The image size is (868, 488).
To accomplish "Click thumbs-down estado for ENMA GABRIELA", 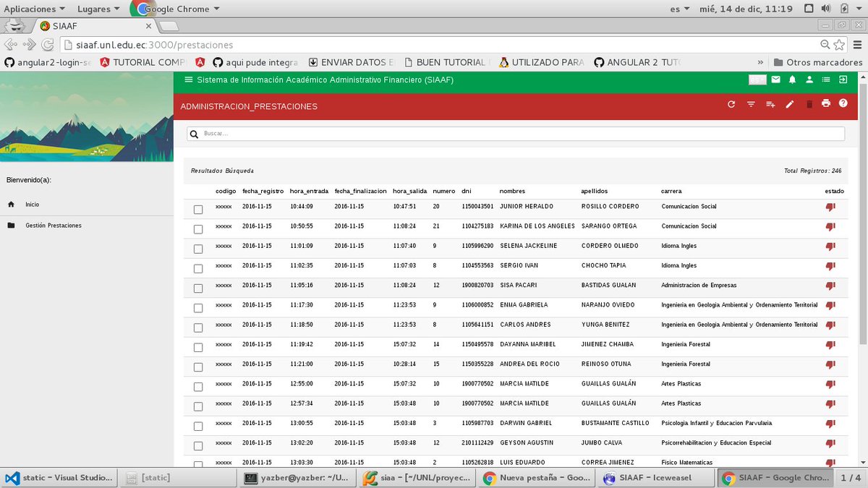I will click(x=830, y=305).
